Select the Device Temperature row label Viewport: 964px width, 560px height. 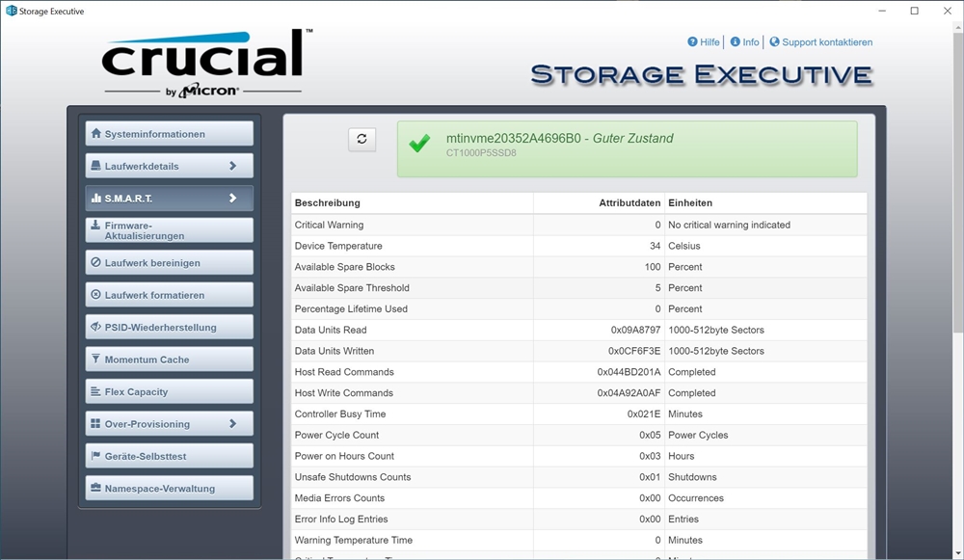click(338, 246)
